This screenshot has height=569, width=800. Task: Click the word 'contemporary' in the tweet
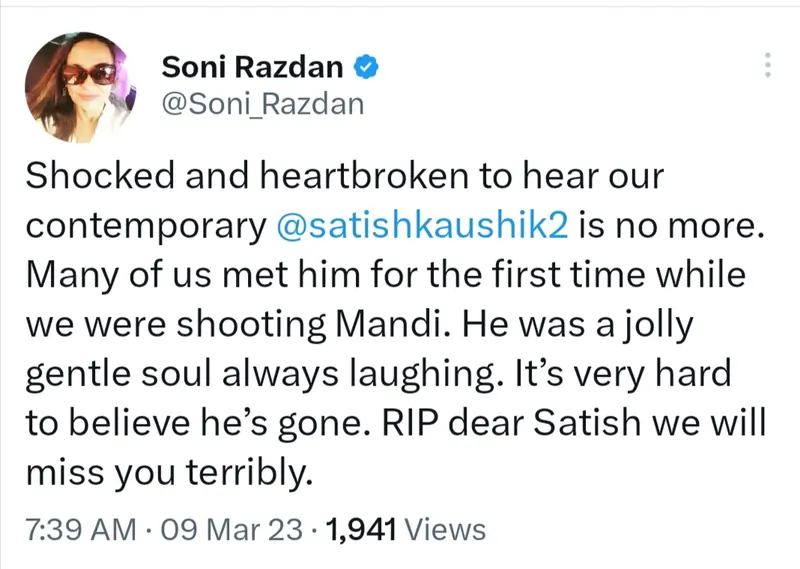(x=143, y=226)
